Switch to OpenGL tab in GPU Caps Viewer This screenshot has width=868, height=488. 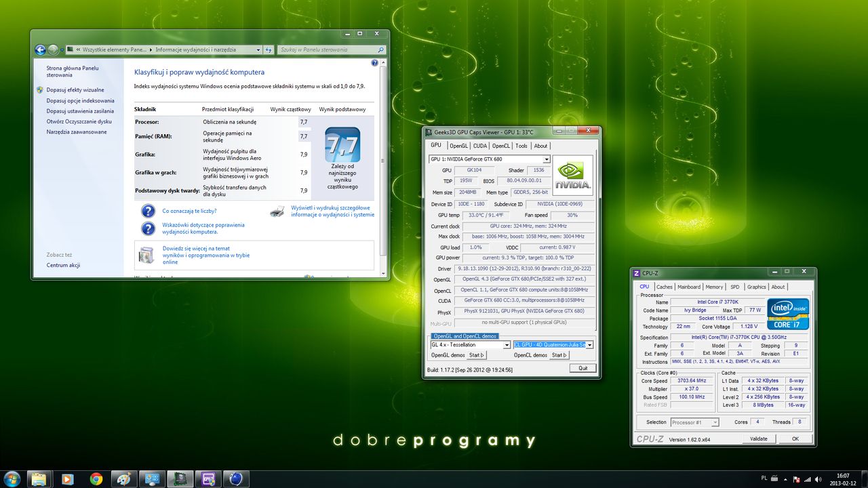pos(458,146)
